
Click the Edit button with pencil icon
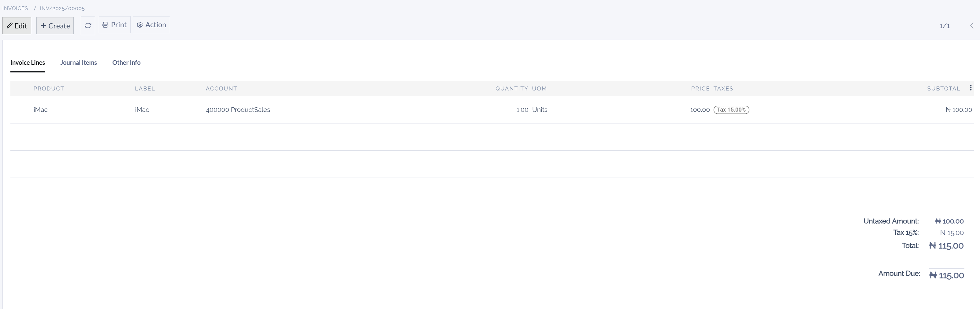[x=17, y=25]
